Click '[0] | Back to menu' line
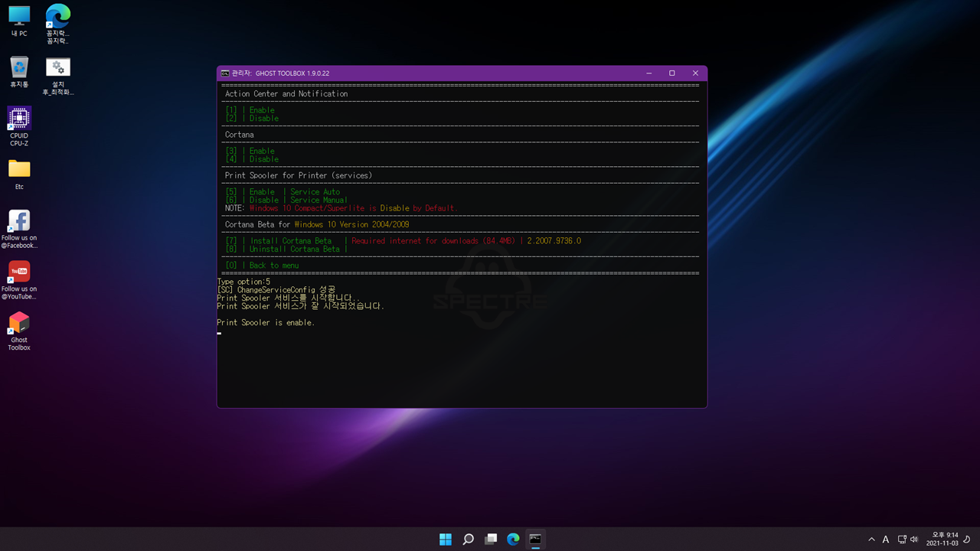Screen dimensions: 980x551 (x=262, y=266)
